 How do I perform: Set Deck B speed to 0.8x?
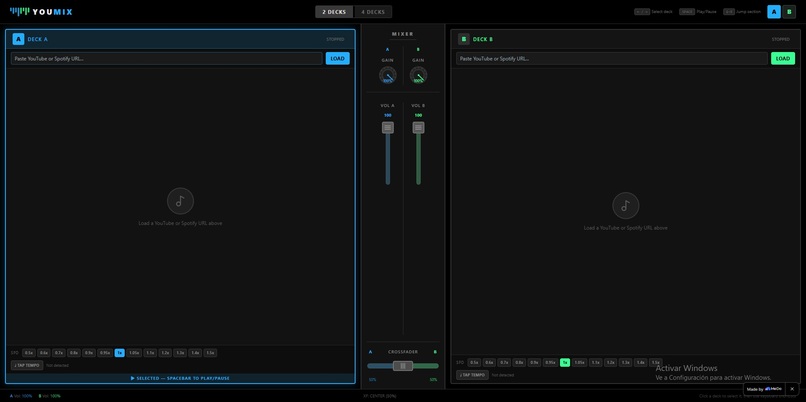pos(519,362)
